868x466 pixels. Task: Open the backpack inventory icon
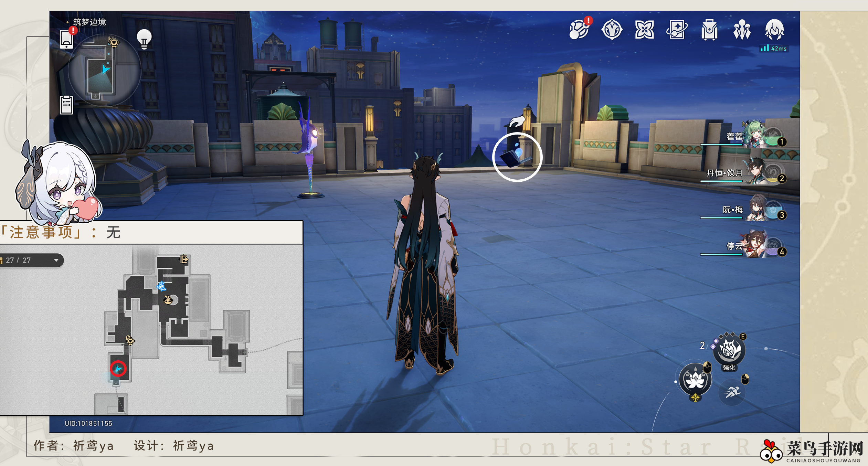point(709,30)
